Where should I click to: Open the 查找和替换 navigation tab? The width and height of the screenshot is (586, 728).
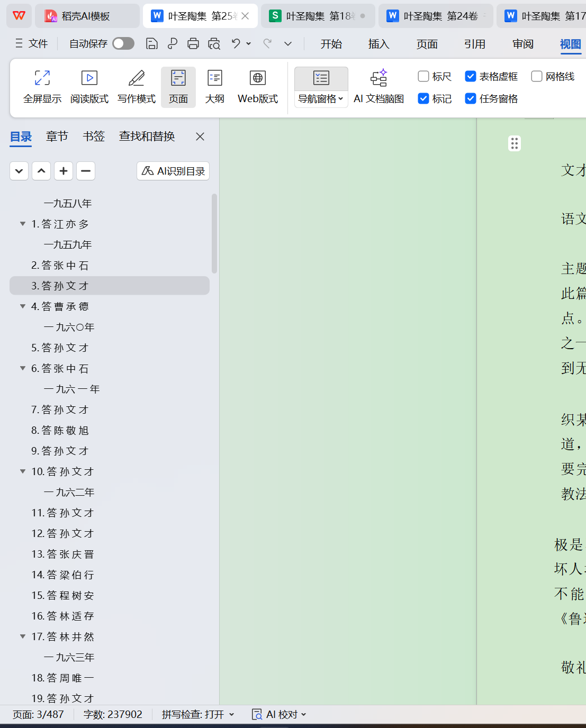147,136
